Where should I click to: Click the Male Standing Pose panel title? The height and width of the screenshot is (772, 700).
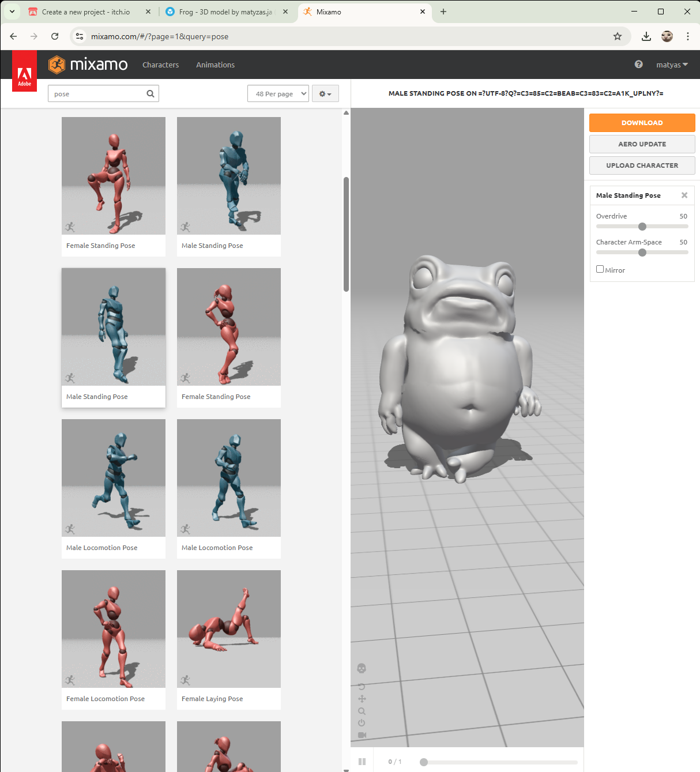click(629, 195)
